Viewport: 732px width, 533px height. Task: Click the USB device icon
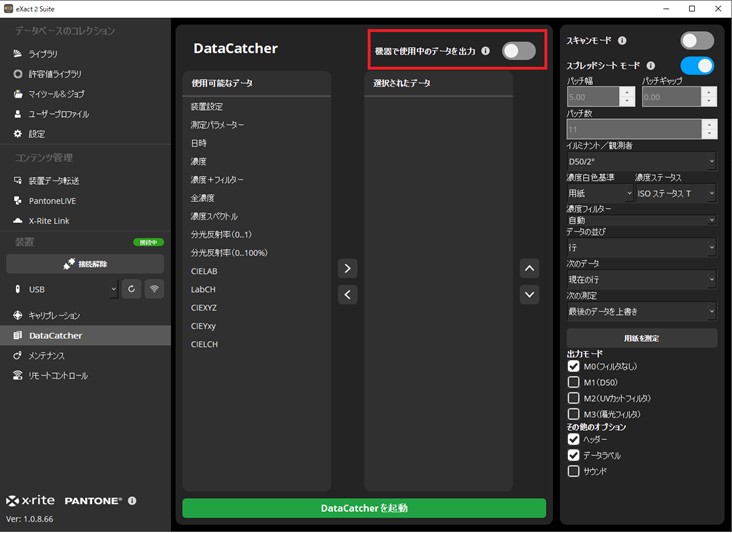[x=18, y=289]
